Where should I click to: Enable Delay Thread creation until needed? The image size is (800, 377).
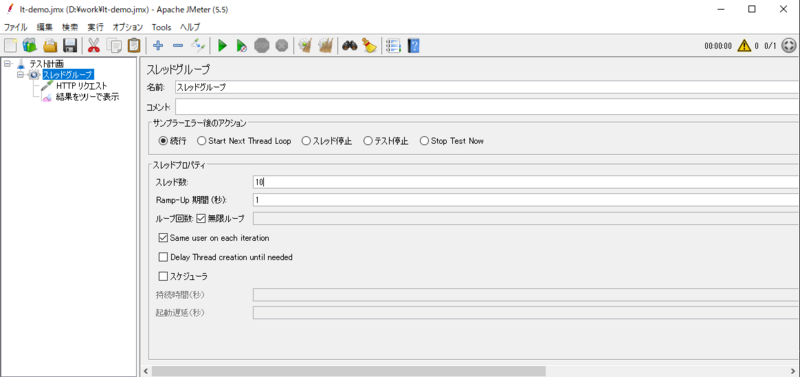click(163, 257)
